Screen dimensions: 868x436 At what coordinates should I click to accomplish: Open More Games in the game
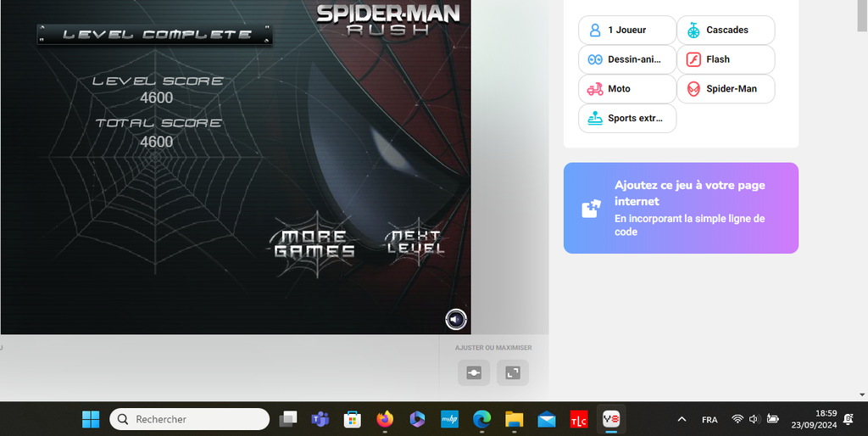(314, 244)
